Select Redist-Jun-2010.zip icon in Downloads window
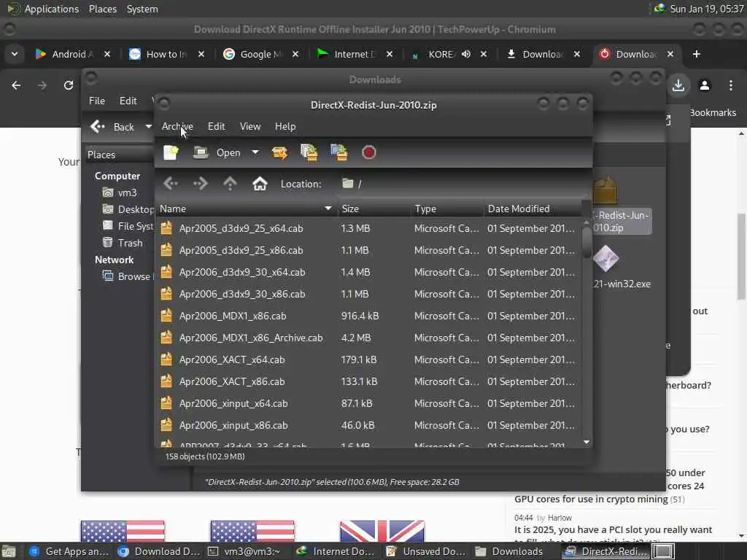 point(605,190)
